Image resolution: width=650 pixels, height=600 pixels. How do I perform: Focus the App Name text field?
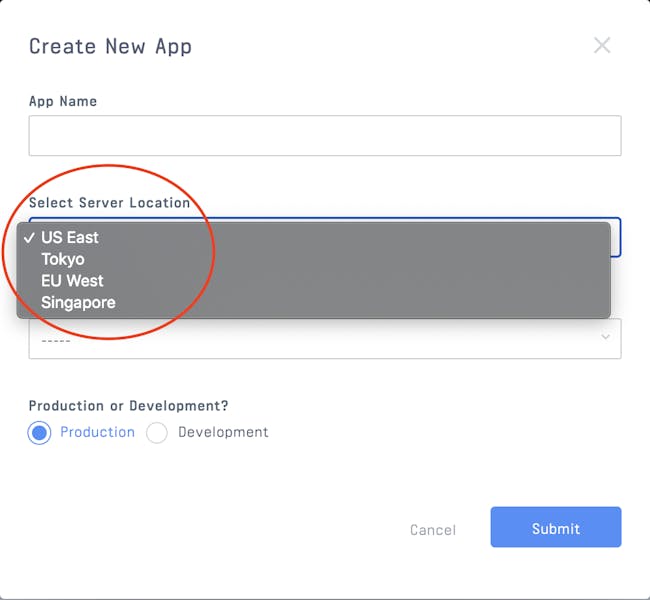point(325,136)
